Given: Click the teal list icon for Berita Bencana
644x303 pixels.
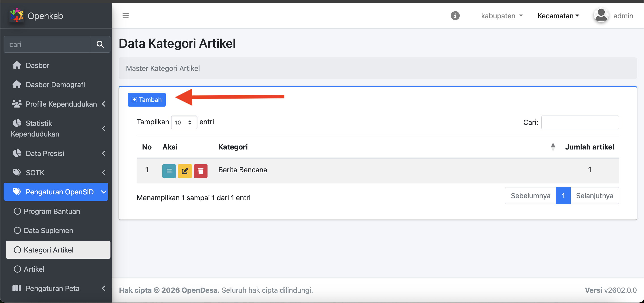Looking at the screenshot, I should tap(169, 171).
